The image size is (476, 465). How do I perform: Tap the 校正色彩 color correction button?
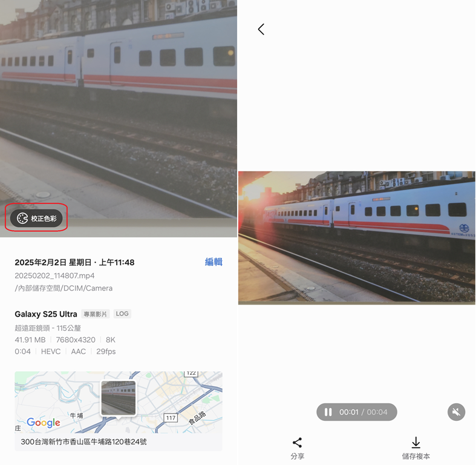tap(36, 218)
